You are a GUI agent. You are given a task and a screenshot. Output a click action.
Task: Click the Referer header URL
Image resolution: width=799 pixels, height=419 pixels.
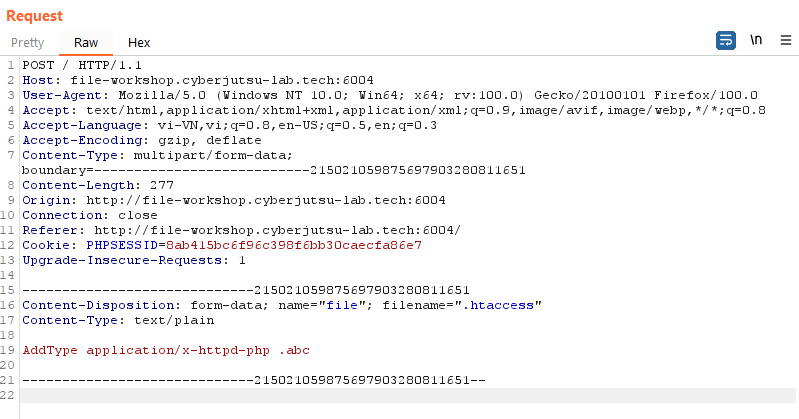click(x=277, y=230)
